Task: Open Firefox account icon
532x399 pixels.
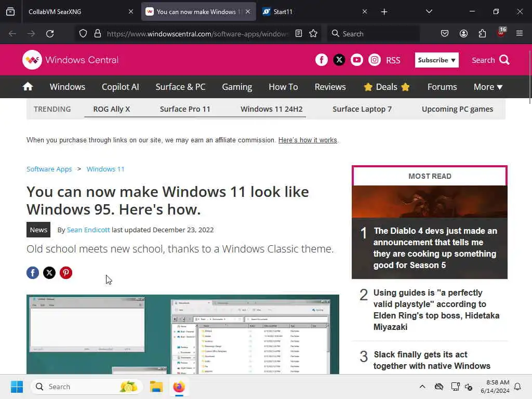Action: click(463, 33)
